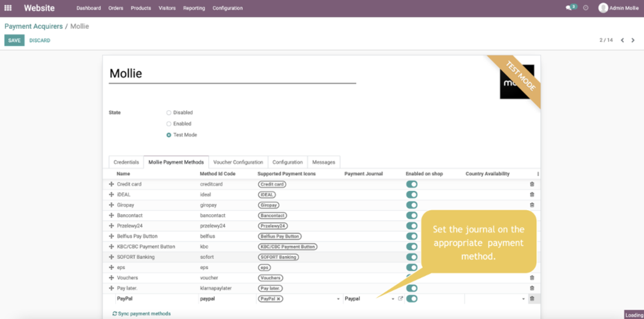Toggle Belfius Pay Button enabled on shop
The width and height of the screenshot is (644, 319).
coord(412,236)
